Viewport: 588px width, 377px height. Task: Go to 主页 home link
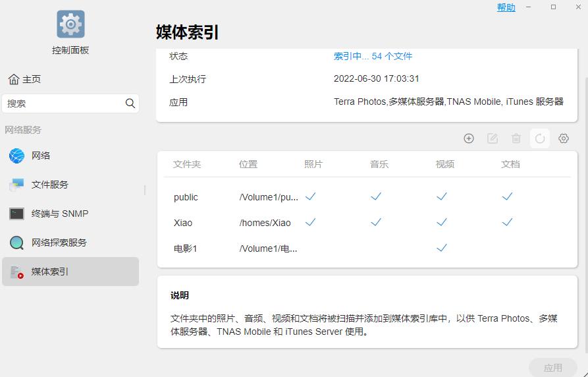pyautogui.click(x=25, y=79)
